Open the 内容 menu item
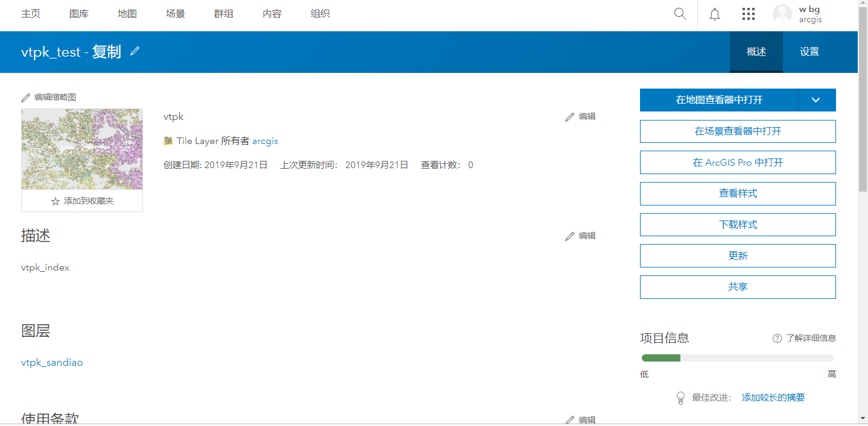The image size is (868, 426). (x=272, y=14)
